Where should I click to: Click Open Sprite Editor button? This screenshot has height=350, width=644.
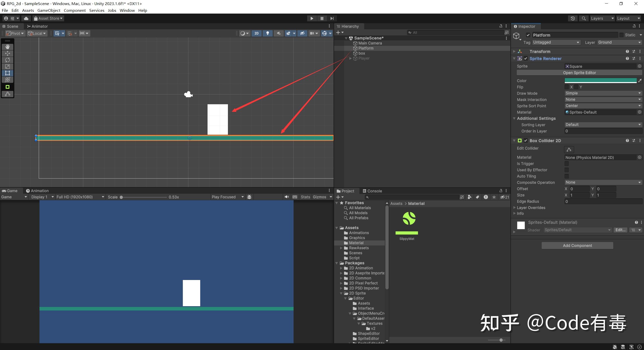coord(579,73)
